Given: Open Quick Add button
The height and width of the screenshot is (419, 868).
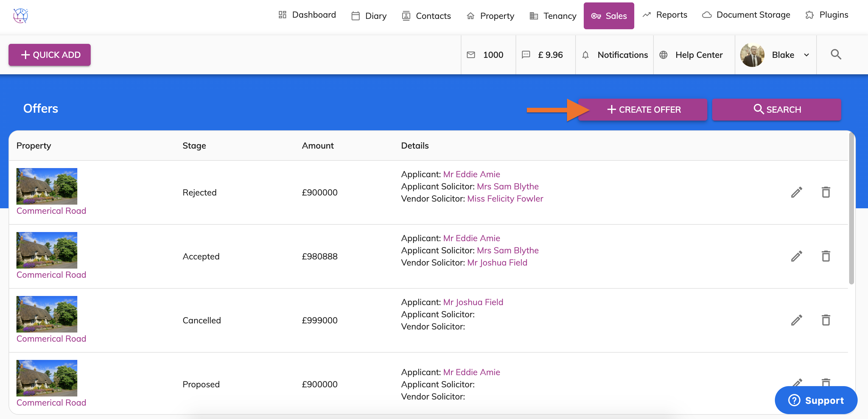Looking at the screenshot, I should tap(50, 55).
